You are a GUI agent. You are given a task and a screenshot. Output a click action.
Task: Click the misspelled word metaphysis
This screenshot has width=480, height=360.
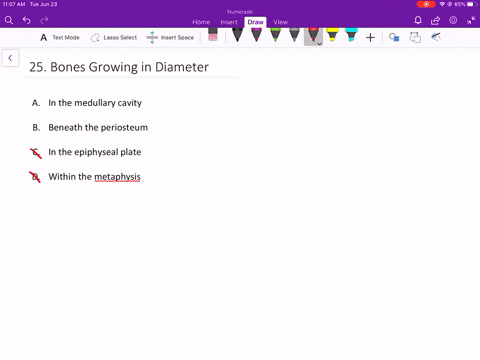(x=117, y=177)
